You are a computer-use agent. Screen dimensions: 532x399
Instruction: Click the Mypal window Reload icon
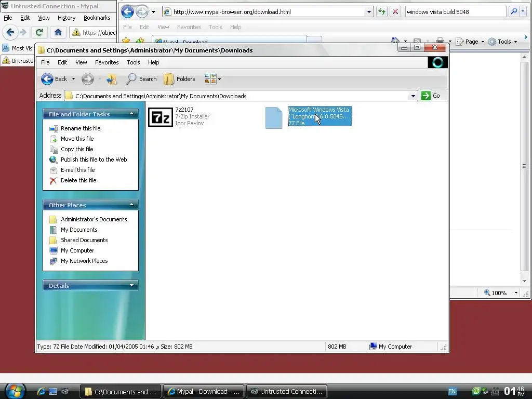[39, 32]
